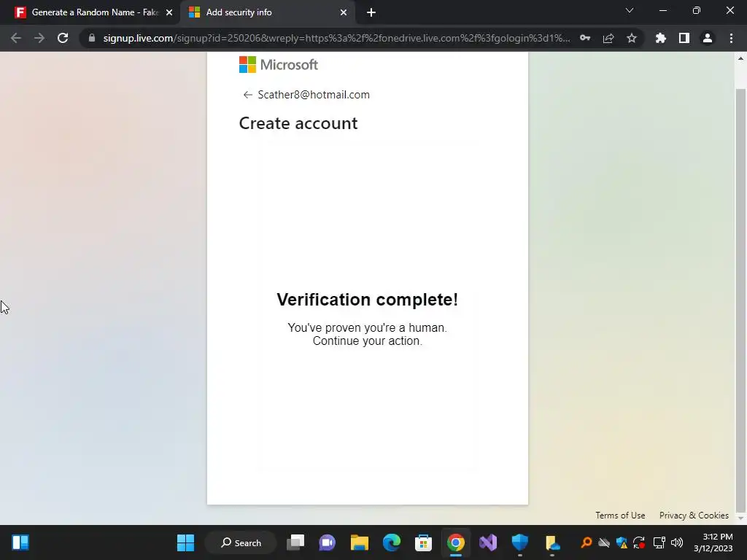747x560 pixels.
Task: Open the yellow file taskbar app
Action: coord(552,542)
